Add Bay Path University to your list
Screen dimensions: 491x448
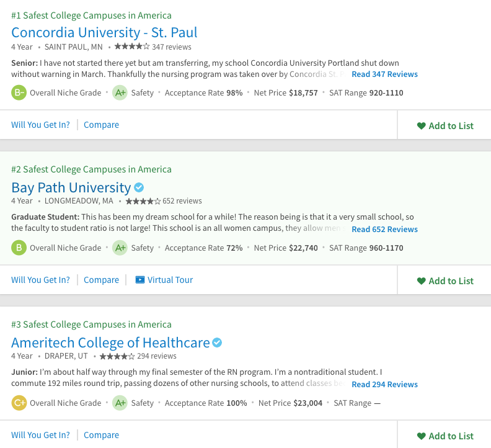445,281
